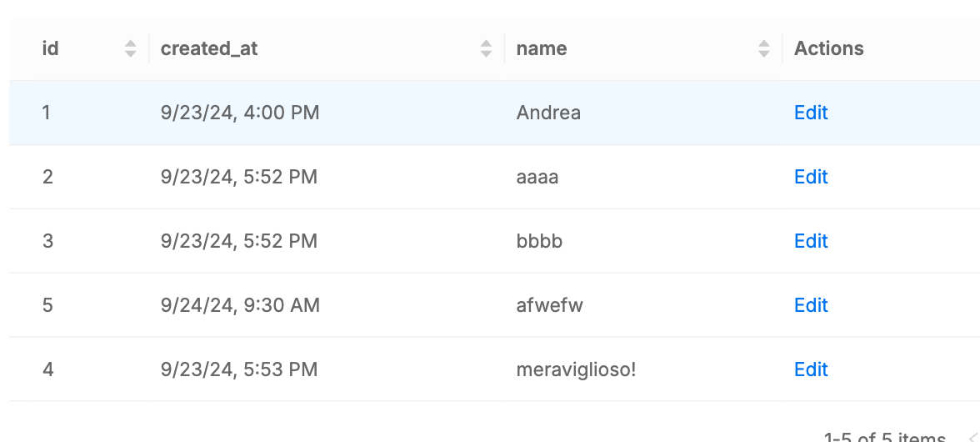Select the Andrea name cell

548,113
